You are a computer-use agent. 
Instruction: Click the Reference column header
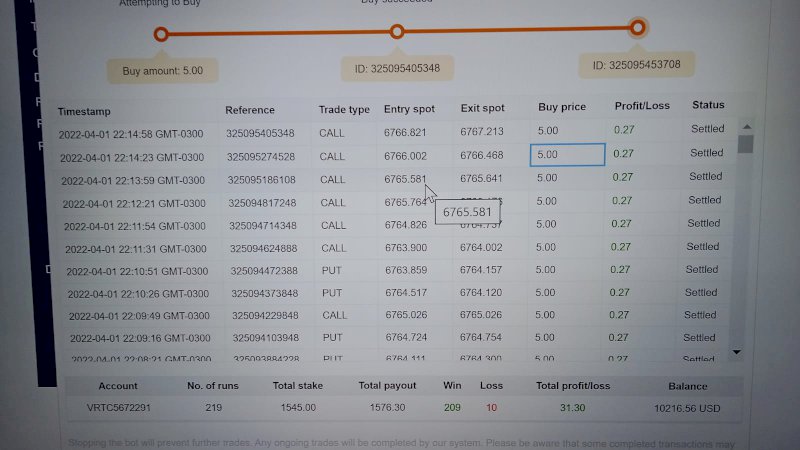point(250,110)
